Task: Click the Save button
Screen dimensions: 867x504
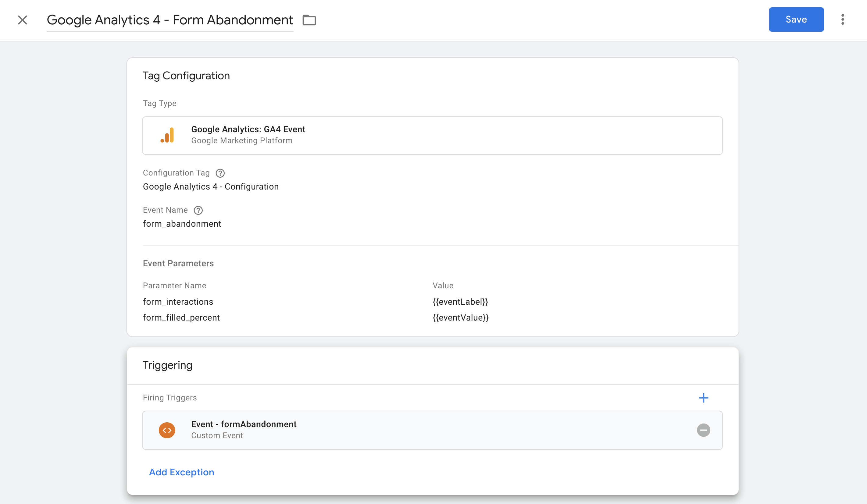Action: coord(796,20)
